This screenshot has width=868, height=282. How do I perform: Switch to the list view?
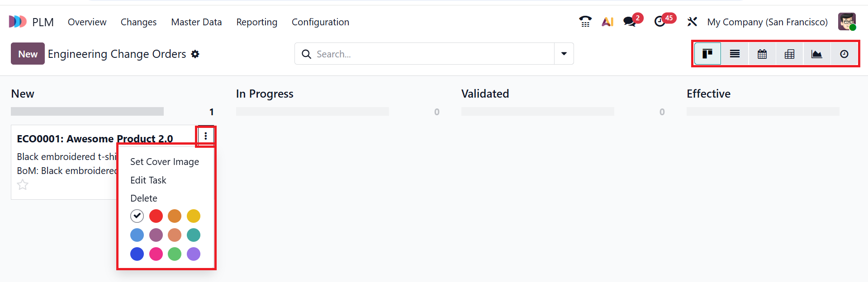[735, 54]
